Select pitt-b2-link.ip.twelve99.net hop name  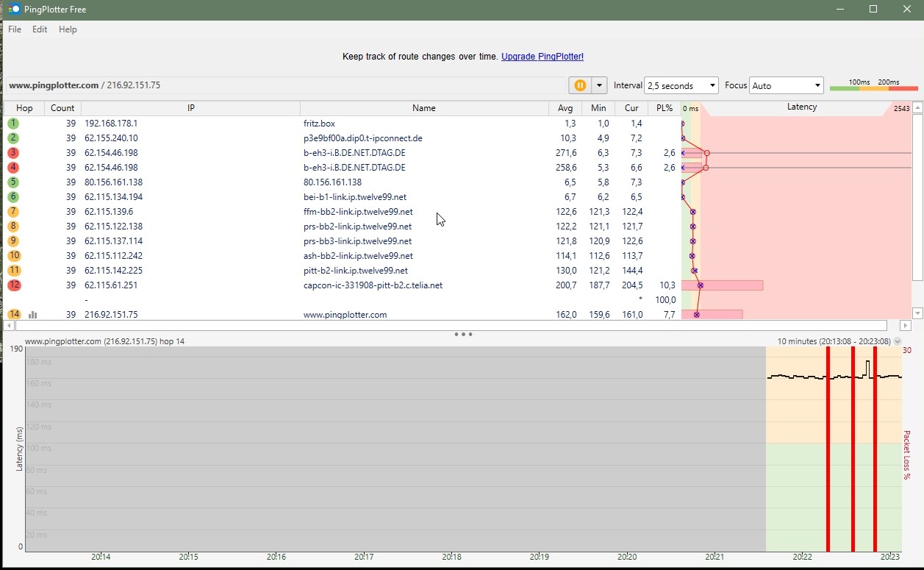pyautogui.click(x=356, y=271)
